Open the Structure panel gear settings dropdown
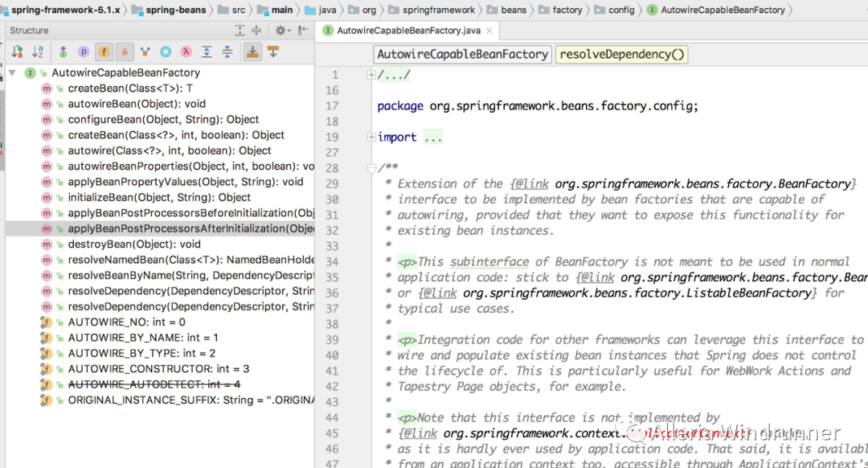The image size is (868, 468). click(281, 30)
